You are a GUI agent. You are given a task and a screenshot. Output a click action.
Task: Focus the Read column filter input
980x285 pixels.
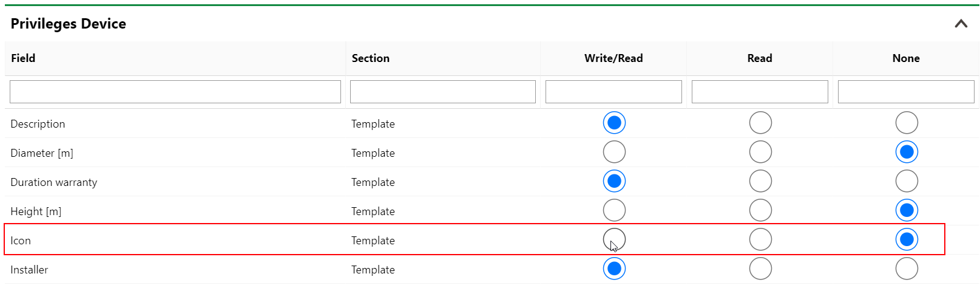tap(760, 92)
